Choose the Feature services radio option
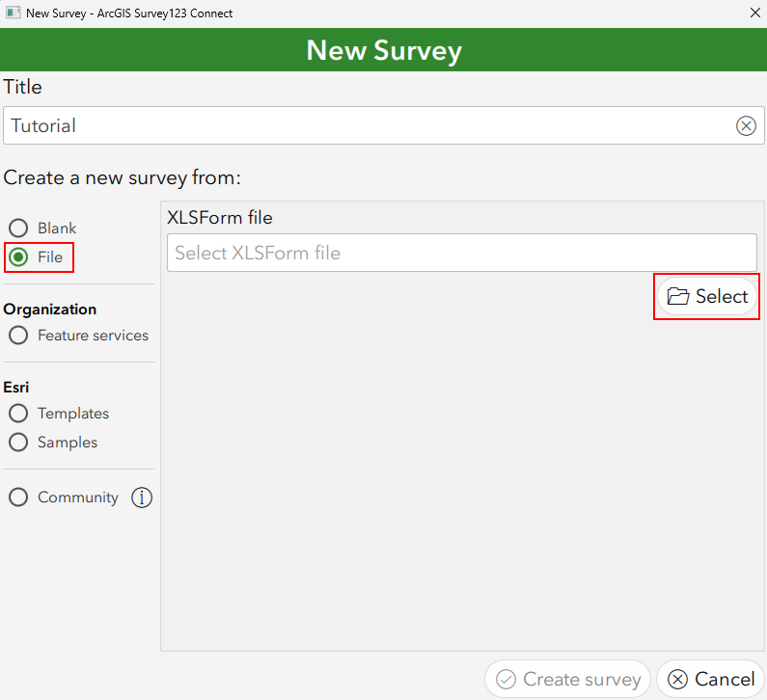The image size is (767, 700). (x=18, y=336)
